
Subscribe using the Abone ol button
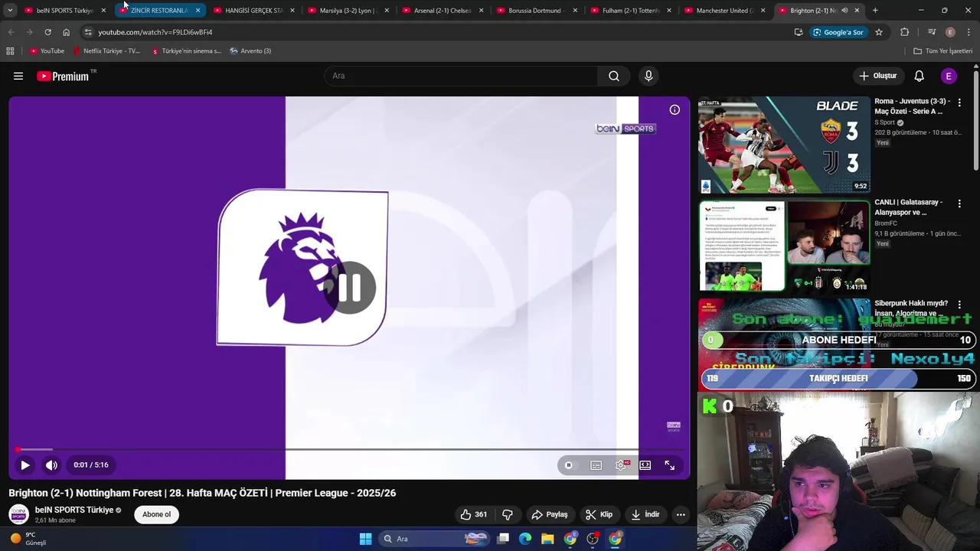[x=156, y=514]
